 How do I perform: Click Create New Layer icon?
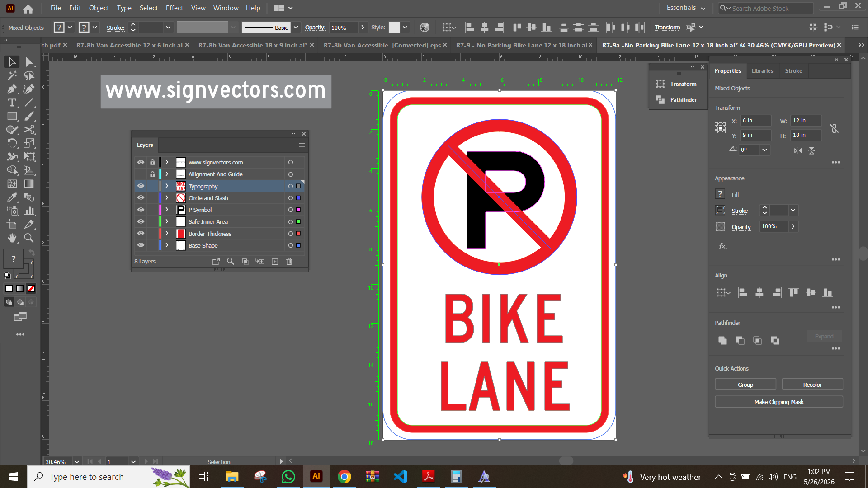[275, 262]
